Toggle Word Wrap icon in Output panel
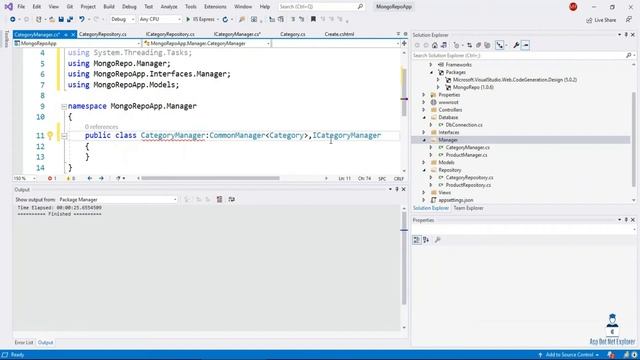640x360 pixels. pos(231,199)
